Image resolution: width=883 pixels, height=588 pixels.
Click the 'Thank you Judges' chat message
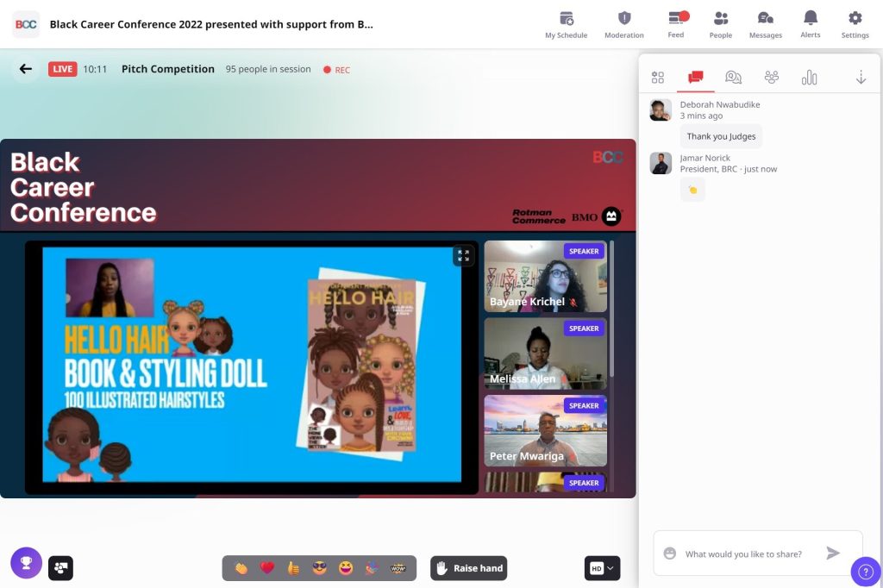click(722, 136)
